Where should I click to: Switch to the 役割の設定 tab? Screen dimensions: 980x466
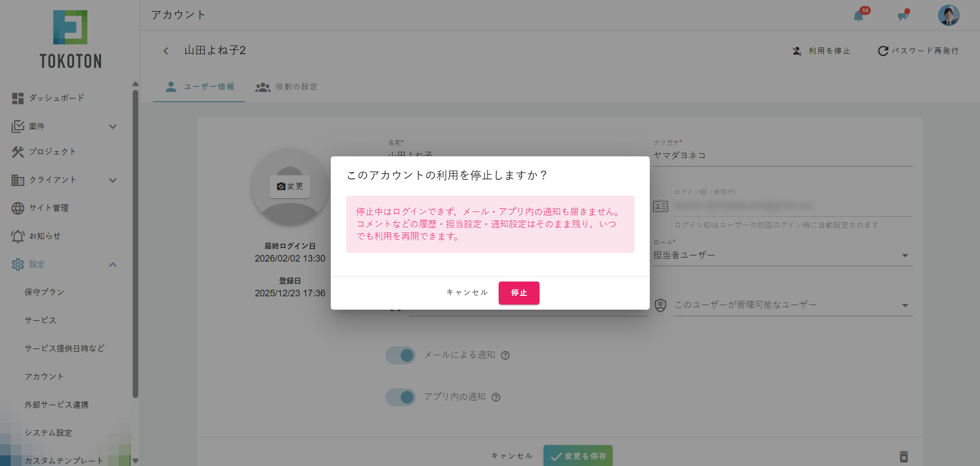tap(286, 87)
